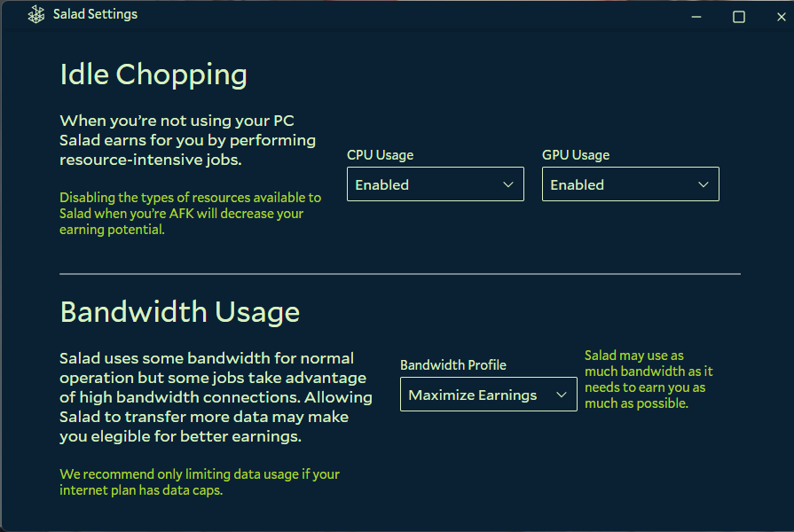Click the Maximize Earnings description text
The width and height of the screenshot is (794, 532).
point(649,379)
